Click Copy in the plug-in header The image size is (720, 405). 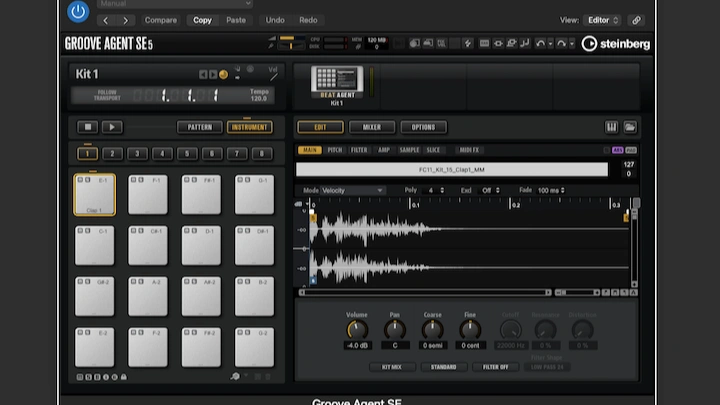click(202, 20)
